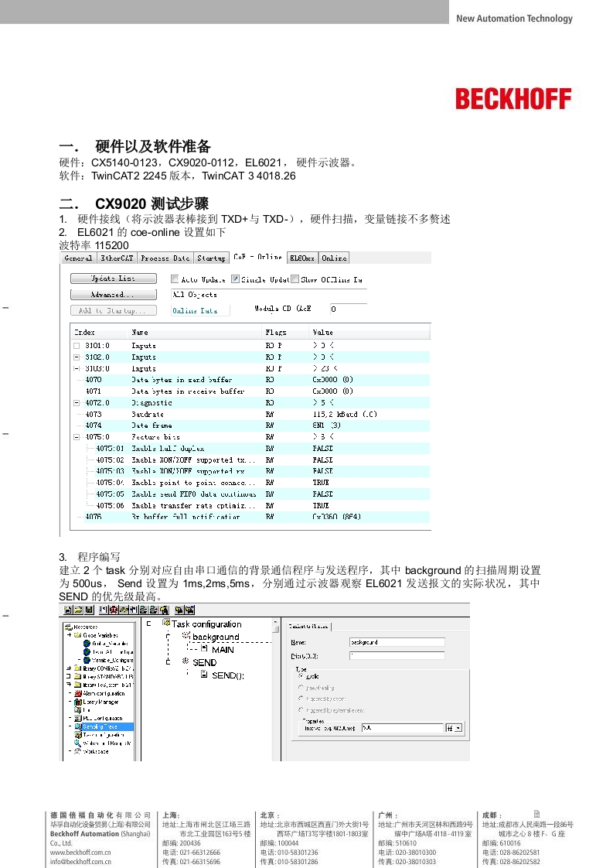Select the MAIN program call icon

tap(204, 649)
